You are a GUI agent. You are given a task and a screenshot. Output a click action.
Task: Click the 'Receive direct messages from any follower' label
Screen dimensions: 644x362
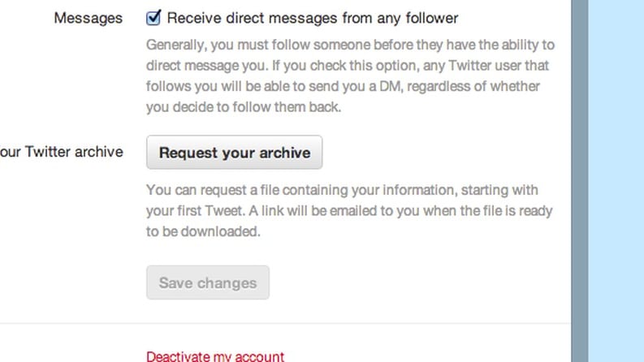pyautogui.click(x=312, y=18)
